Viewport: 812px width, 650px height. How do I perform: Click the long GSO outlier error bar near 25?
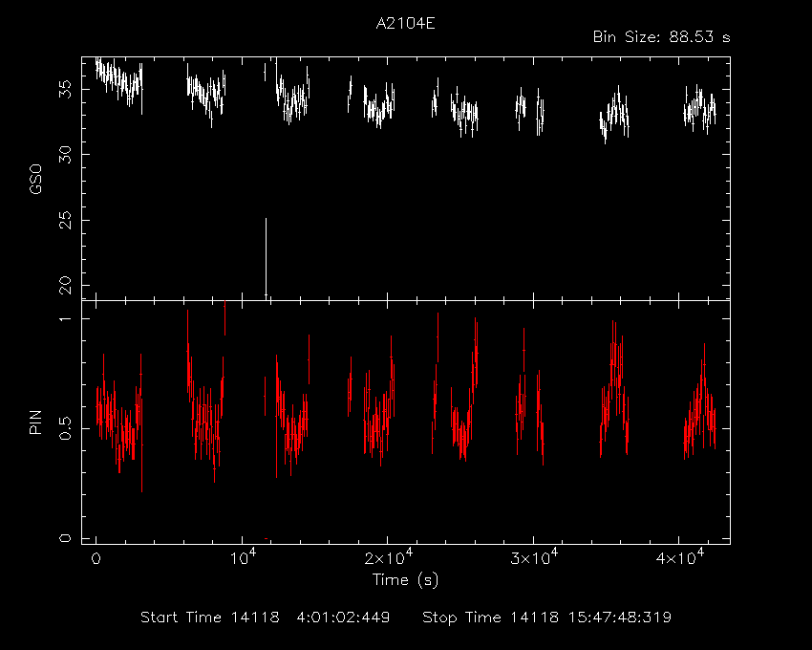tap(267, 258)
